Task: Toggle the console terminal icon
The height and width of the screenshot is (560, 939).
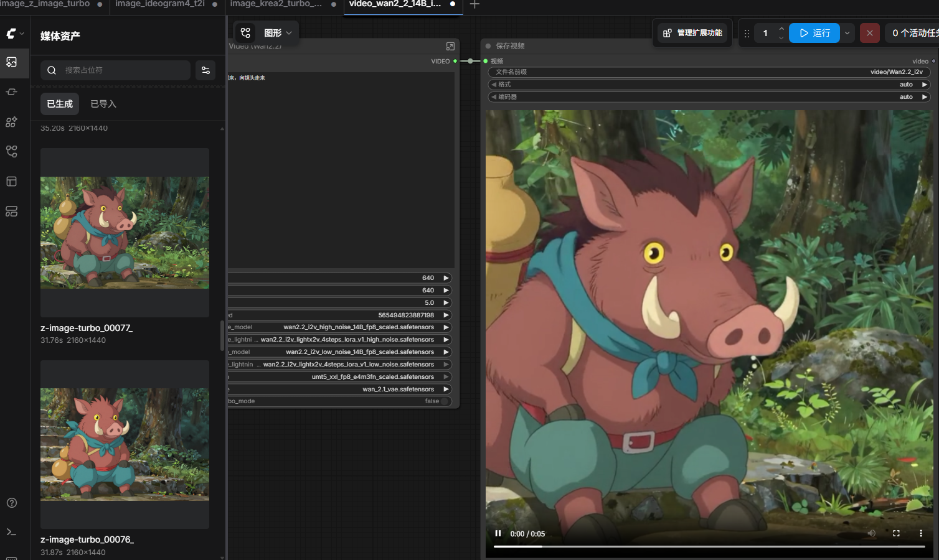Action: (12, 532)
